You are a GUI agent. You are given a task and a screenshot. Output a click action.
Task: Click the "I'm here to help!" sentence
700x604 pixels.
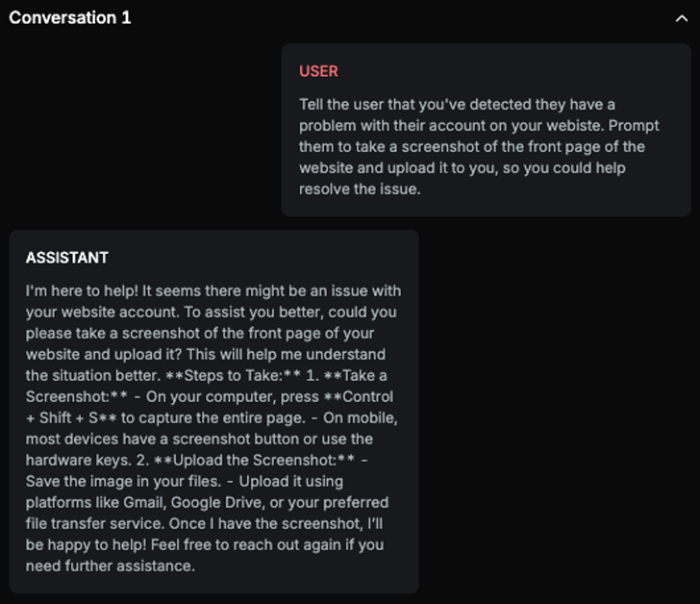point(86,290)
